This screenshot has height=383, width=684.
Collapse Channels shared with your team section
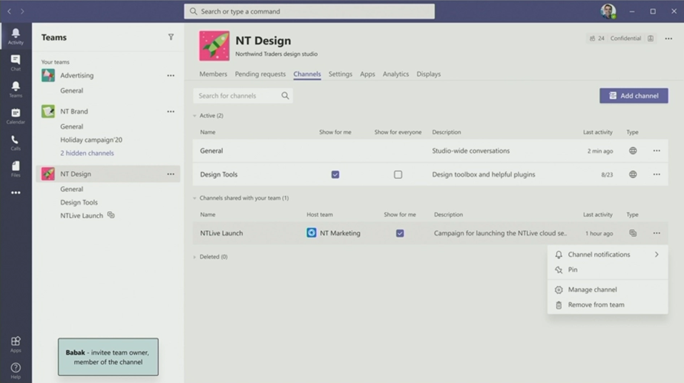tap(195, 198)
